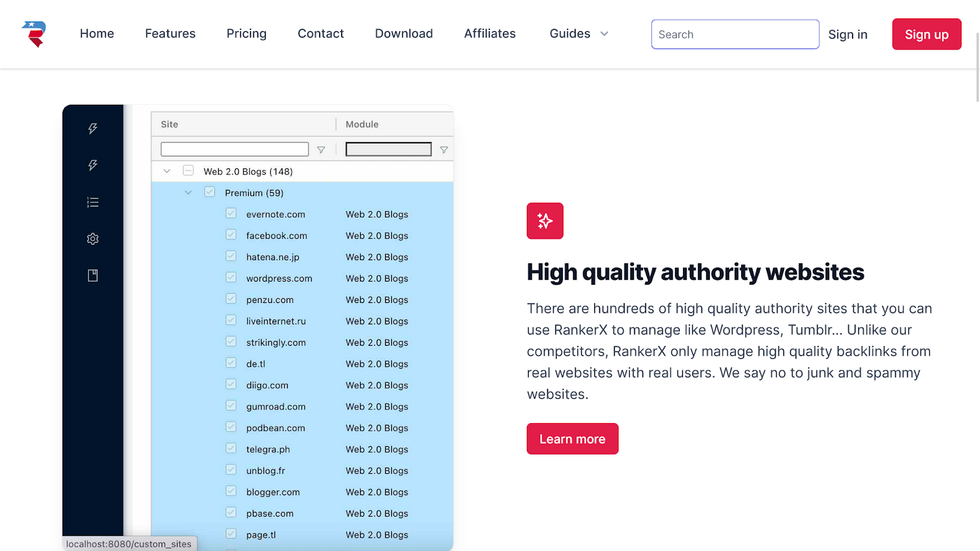
Task: Go to the Home page
Action: [x=97, y=34]
